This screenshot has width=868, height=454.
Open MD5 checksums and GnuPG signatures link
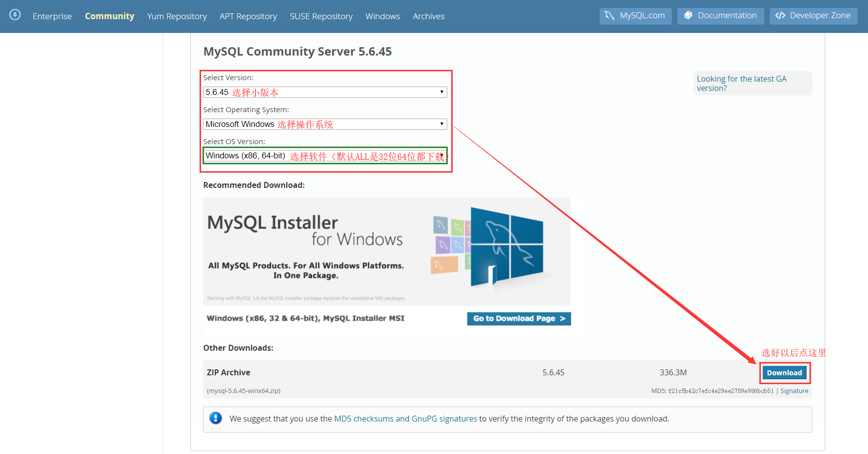click(405, 419)
